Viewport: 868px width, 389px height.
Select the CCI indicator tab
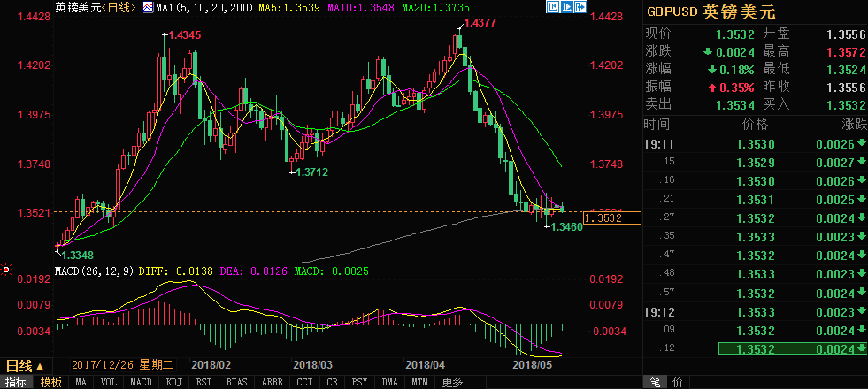(303, 382)
